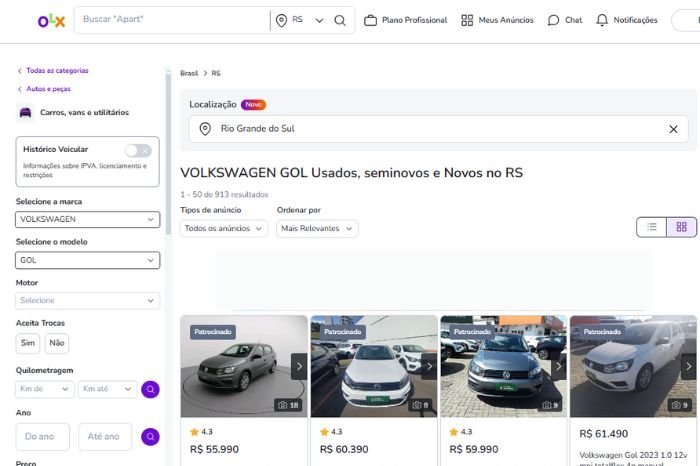Next photo arrow on R$ 59.990 car

tap(558, 366)
